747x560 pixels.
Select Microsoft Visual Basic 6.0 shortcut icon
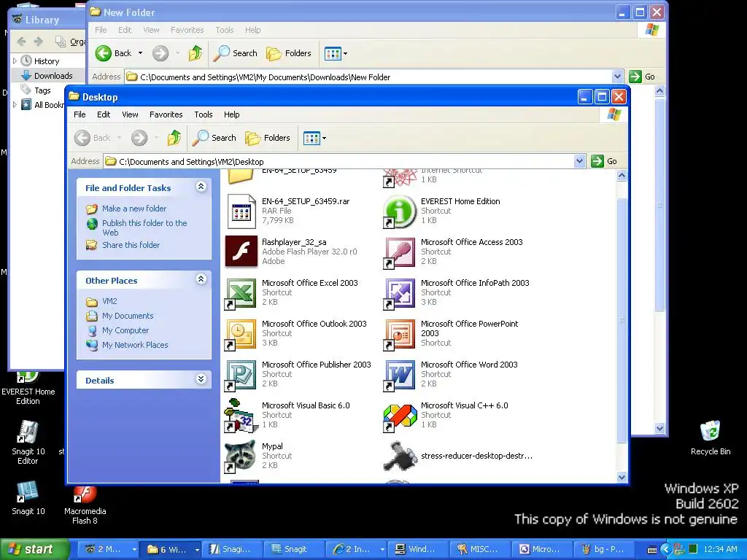coord(241,416)
